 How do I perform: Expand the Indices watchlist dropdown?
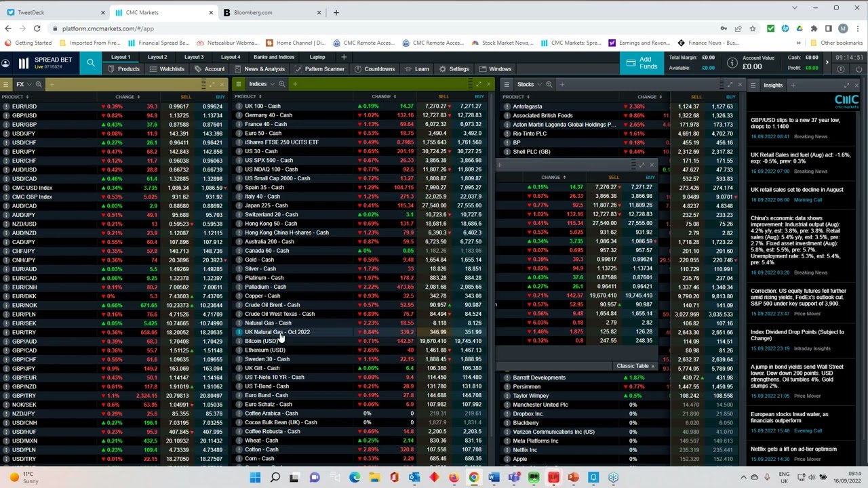[x=273, y=84]
